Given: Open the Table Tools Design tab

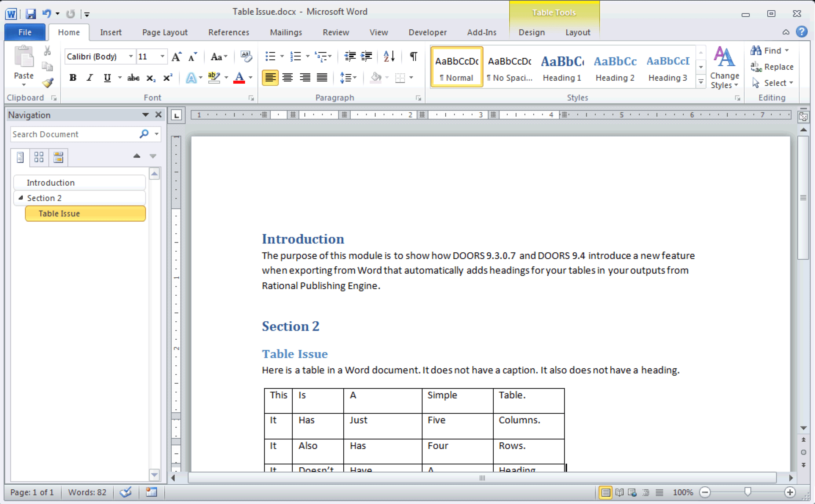Looking at the screenshot, I should point(532,32).
